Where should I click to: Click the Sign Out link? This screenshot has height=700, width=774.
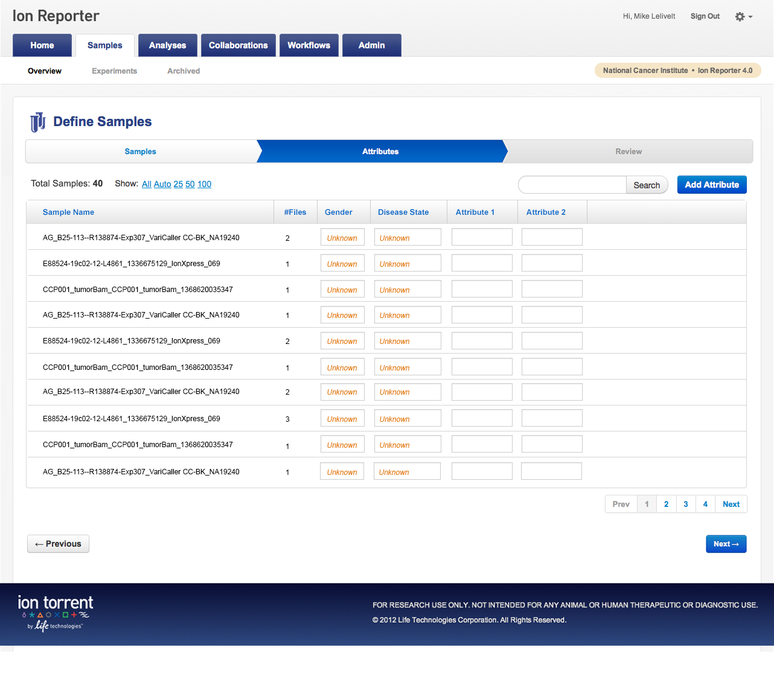(705, 16)
